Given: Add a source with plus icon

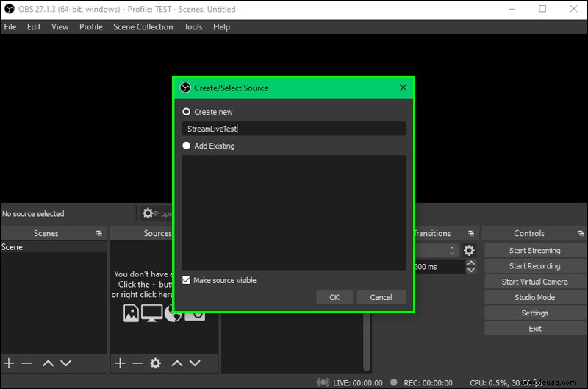Looking at the screenshot, I should [120, 363].
